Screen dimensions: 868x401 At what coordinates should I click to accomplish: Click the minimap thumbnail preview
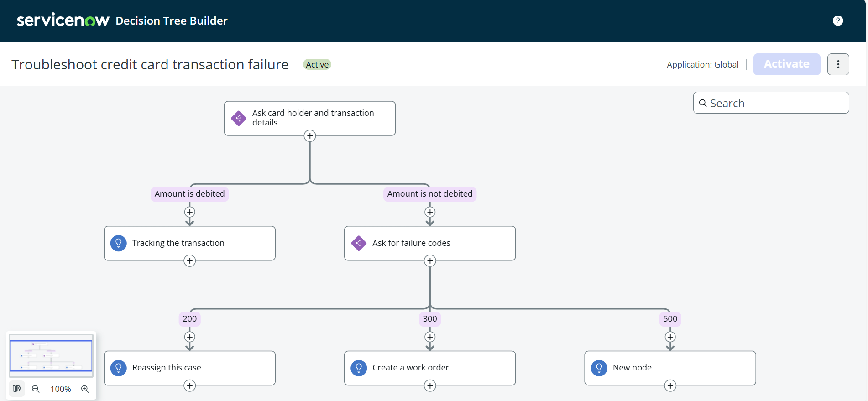pyautogui.click(x=51, y=356)
